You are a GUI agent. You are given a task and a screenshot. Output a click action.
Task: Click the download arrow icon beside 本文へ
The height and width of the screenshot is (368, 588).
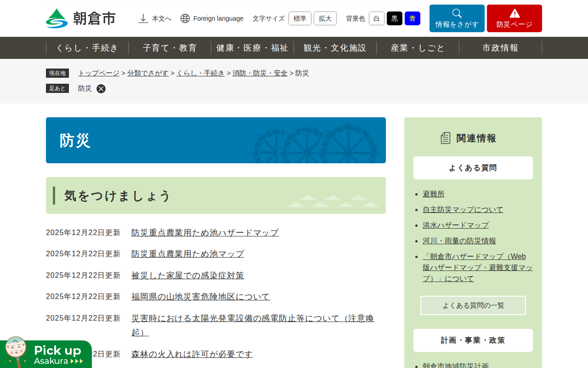pyautogui.click(x=143, y=18)
